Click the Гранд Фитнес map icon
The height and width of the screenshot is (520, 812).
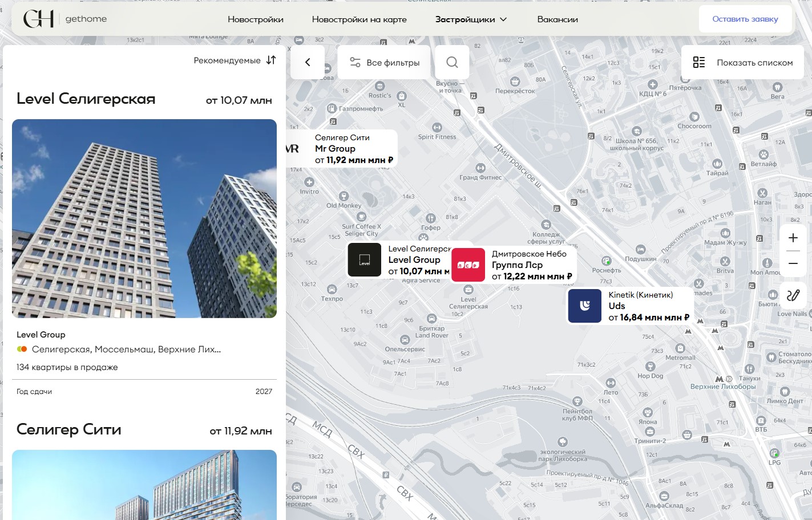click(480, 168)
